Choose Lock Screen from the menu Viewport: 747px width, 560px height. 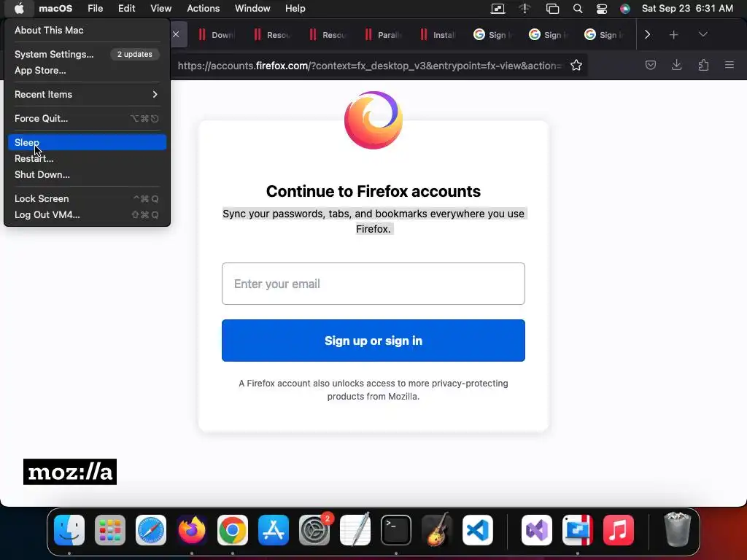pos(87,198)
